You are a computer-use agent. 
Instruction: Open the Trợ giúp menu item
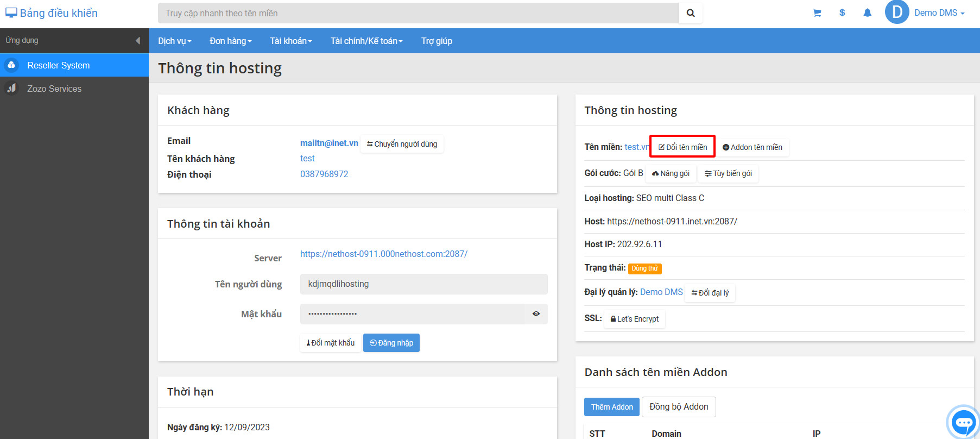[x=437, y=41]
